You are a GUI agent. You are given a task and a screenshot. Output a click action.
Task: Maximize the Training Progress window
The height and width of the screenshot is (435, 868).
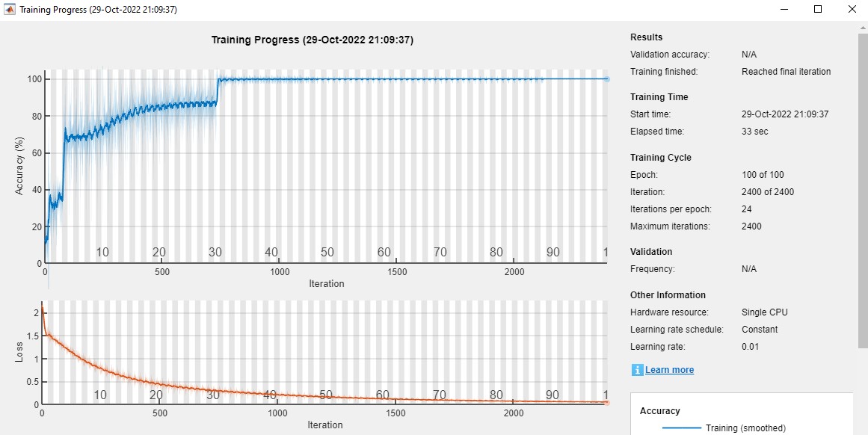[818, 10]
